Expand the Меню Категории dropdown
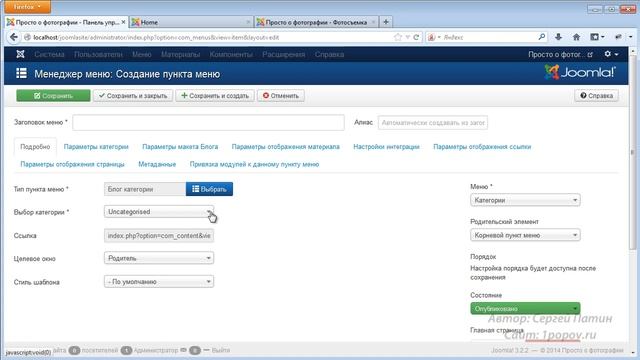The height and width of the screenshot is (360, 640). click(525, 200)
